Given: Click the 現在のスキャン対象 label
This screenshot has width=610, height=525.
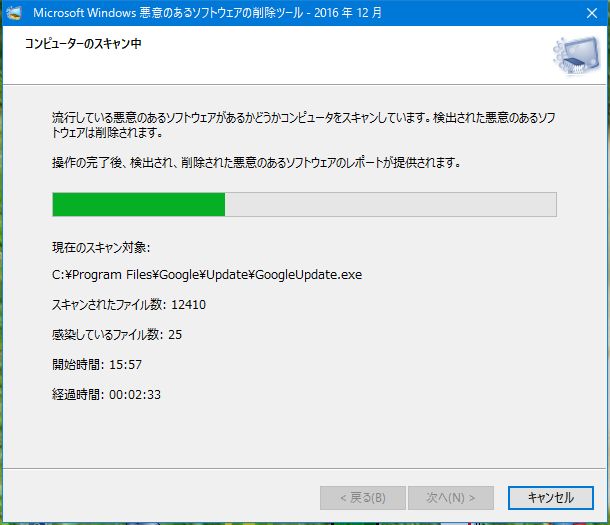Looking at the screenshot, I should (x=101, y=247).
